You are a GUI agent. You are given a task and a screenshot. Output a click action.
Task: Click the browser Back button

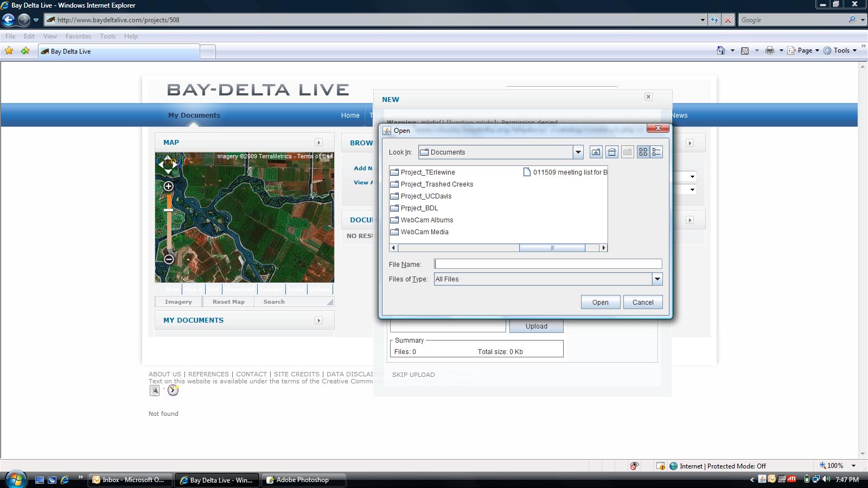(x=8, y=20)
